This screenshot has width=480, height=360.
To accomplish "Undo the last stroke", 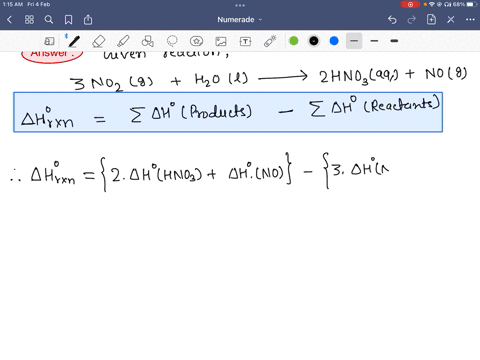I will point(392,20).
